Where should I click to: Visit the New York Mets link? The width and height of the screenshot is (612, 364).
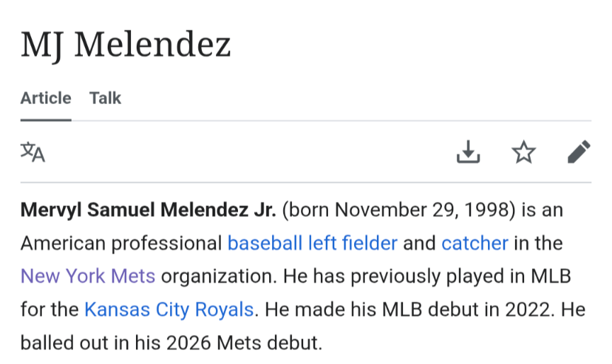click(87, 276)
